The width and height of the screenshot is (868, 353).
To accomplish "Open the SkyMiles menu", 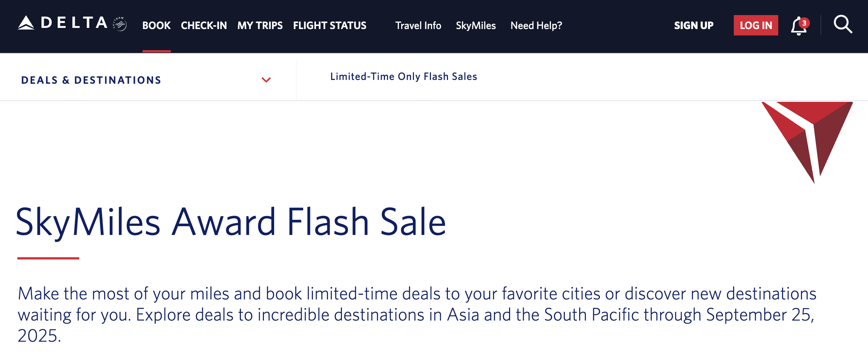I will click(476, 26).
